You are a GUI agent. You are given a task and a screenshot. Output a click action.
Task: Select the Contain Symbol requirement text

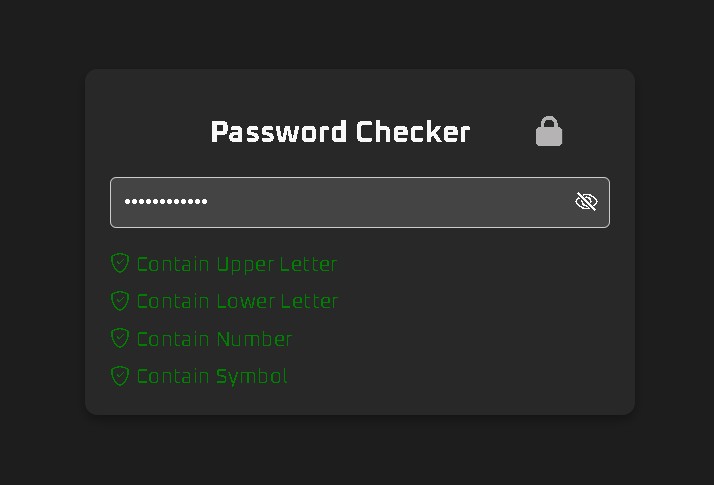tap(212, 377)
